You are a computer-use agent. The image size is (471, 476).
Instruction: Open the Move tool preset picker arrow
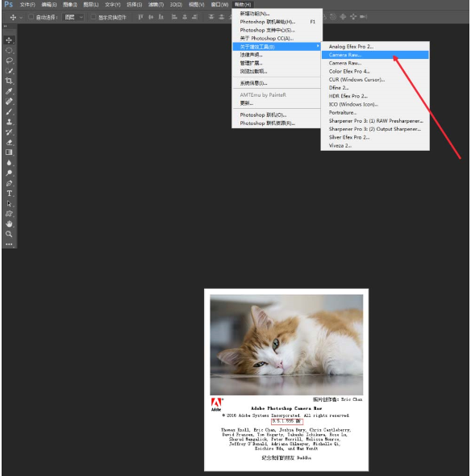tap(21, 18)
